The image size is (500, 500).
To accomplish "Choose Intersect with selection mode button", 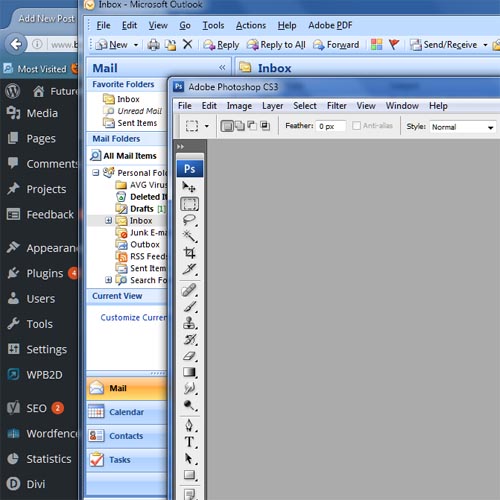I will click(265, 126).
